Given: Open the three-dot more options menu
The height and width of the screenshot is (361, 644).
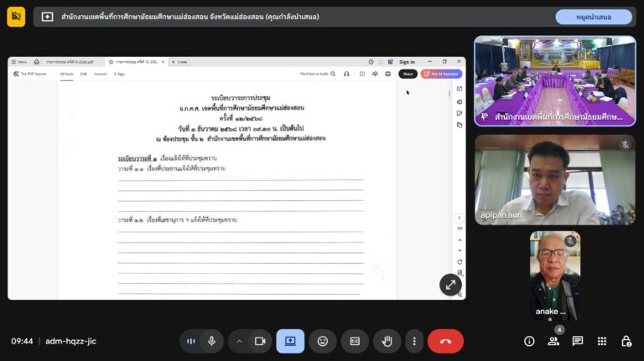Looking at the screenshot, I should 413,341.
